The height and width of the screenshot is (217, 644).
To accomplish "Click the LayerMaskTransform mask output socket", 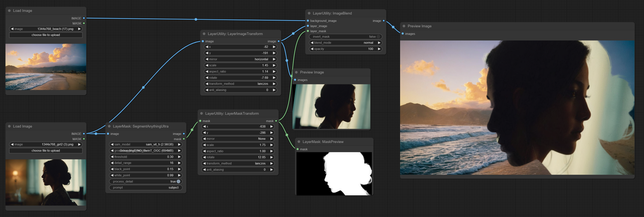I will (276, 121).
